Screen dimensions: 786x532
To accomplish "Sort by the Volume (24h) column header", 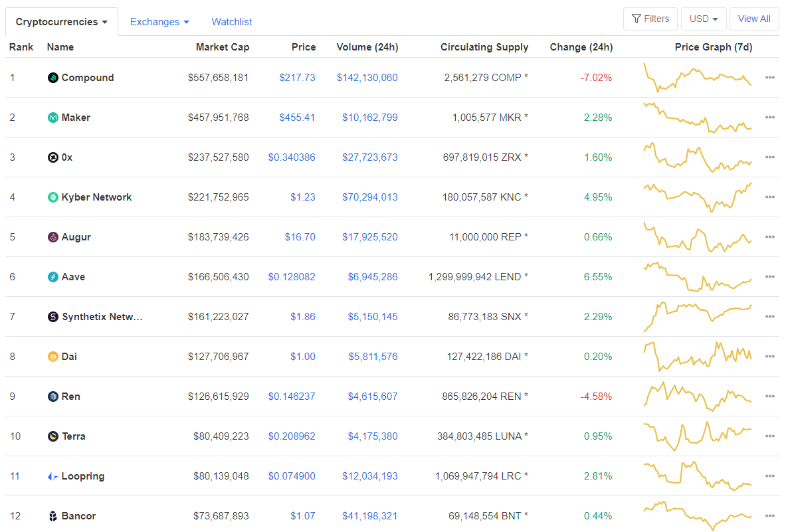I will [x=367, y=47].
